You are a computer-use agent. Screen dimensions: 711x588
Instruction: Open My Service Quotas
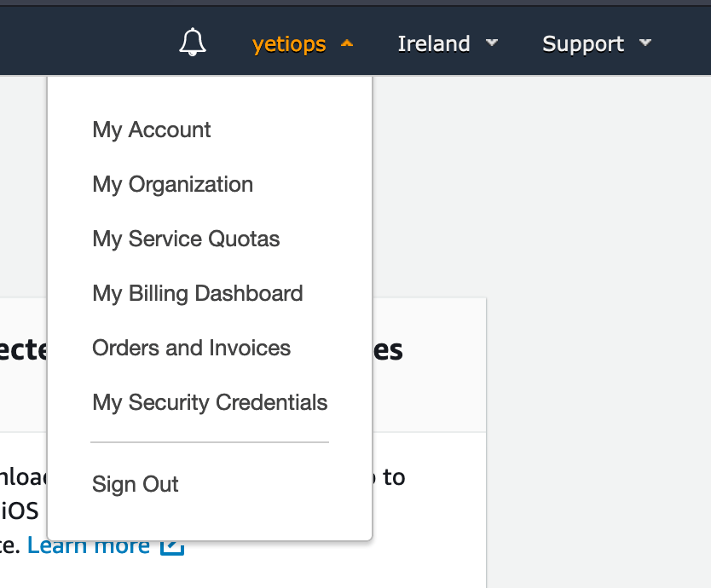pyautogui.click(x=186, y=239)
